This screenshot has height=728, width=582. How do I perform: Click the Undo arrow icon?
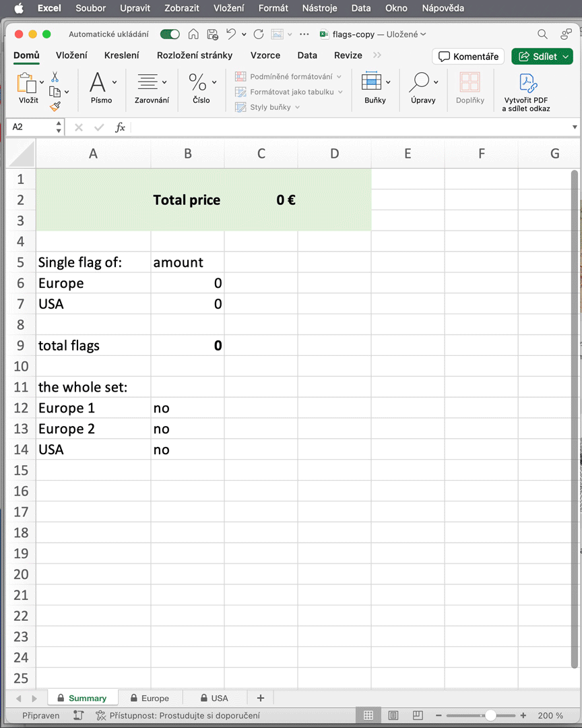pos(231,34)
